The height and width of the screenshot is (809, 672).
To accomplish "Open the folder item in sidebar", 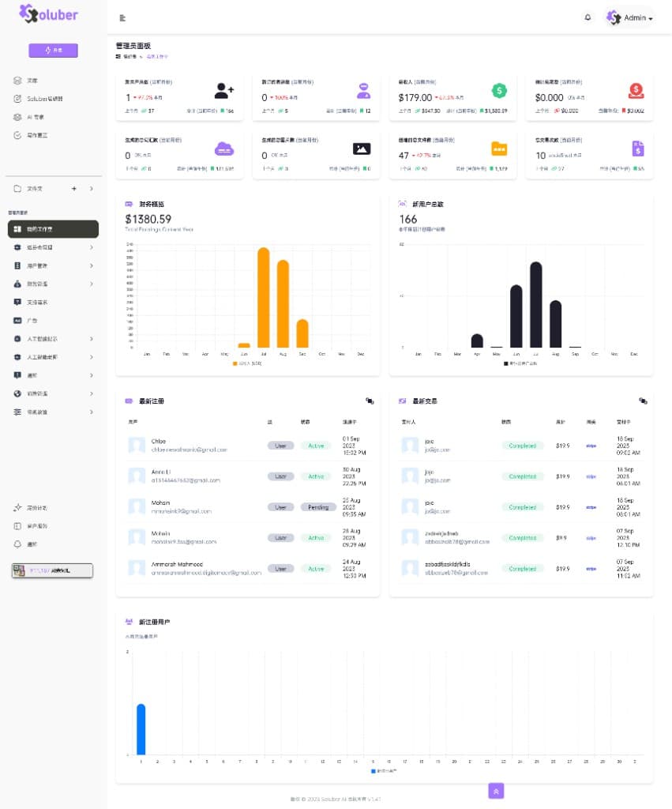I will click(28, 189).
